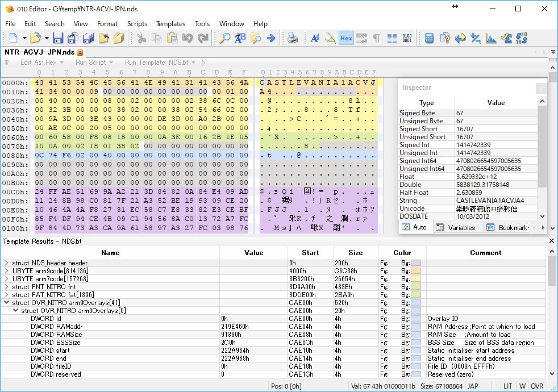Image resolution: width=558 pixels, height=392 pixels.
Task: Click the Close All folders icon
Action: click(119, 38)
